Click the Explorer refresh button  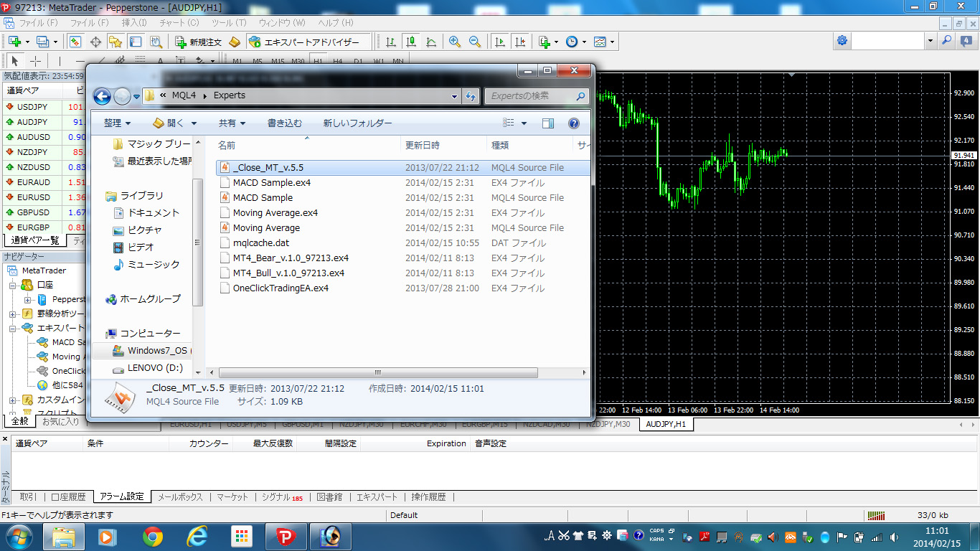tap(471, 96)
